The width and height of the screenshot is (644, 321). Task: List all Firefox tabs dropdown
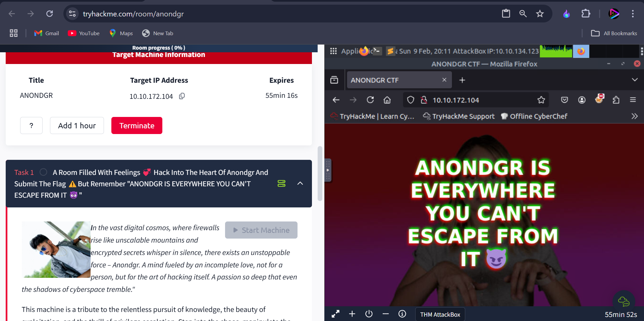pyautogui.click(x=635, y=80)
